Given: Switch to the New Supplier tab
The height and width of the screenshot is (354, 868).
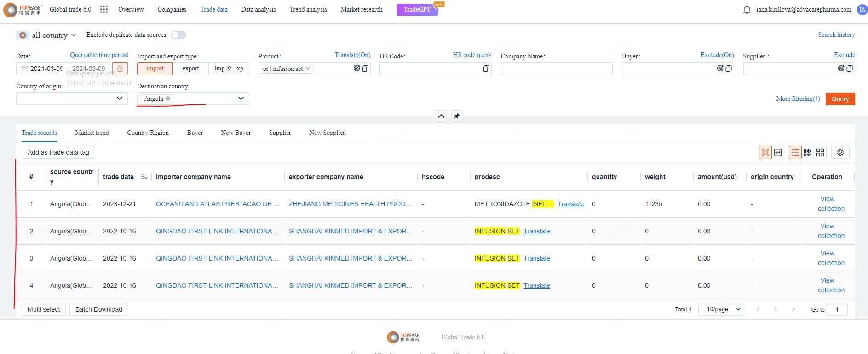Looking at the screenshot, I should coord(327,133).
